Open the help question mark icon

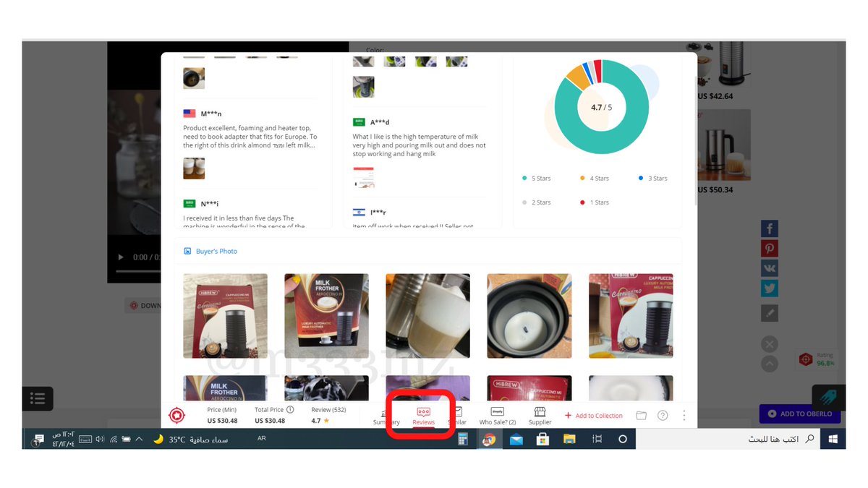click(x=663, y=415)
